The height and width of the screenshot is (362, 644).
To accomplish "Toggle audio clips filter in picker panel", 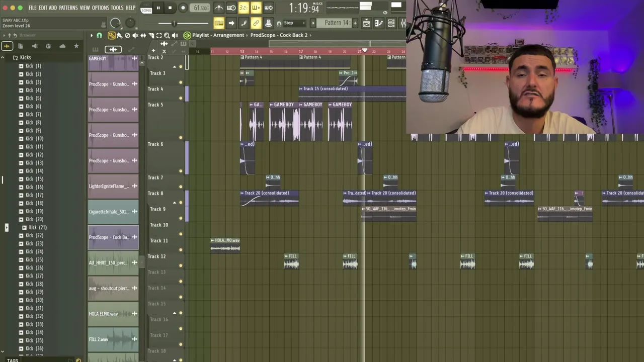I will coord(113,49).
